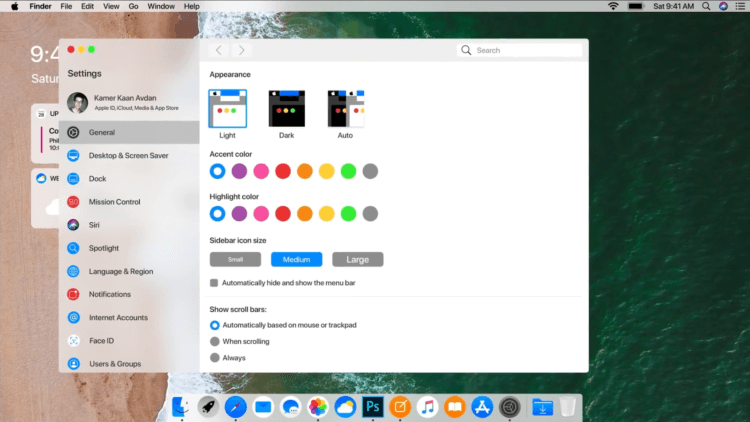Open the orange notes app in Dock
Viewport: 750px width, 422px height.
click(400, 407)
